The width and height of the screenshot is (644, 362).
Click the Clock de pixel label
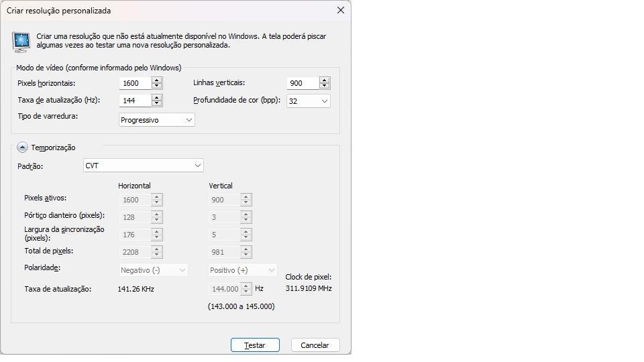coord(308,277)
